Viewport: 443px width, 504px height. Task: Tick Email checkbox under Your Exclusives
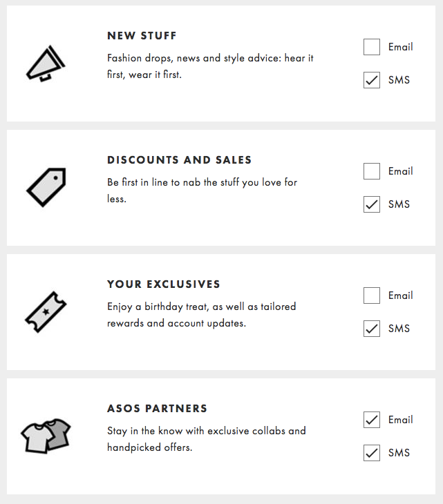click(x=372, y=295)
